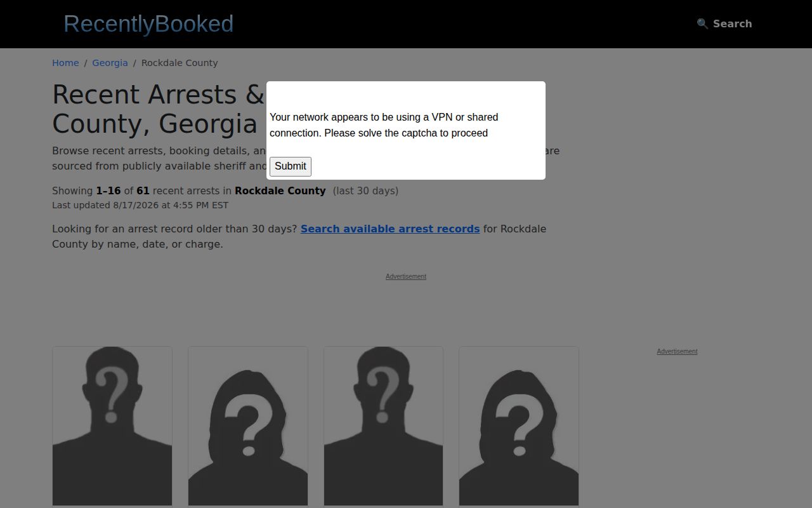The height and width of the screenshot is (508, 812).
Task: Click the Advertisement label above the mugshots
Action: pyautogui.click(x=406, y=276)
